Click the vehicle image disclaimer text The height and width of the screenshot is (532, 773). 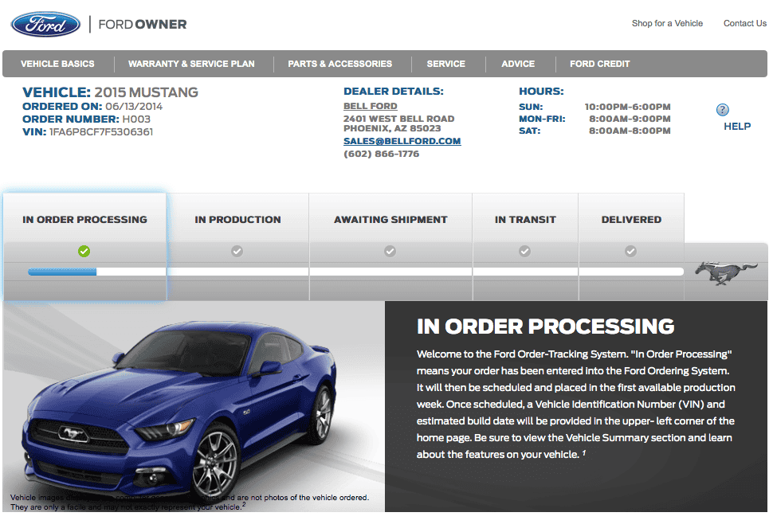pyautogui.click(x=190, y=503)
